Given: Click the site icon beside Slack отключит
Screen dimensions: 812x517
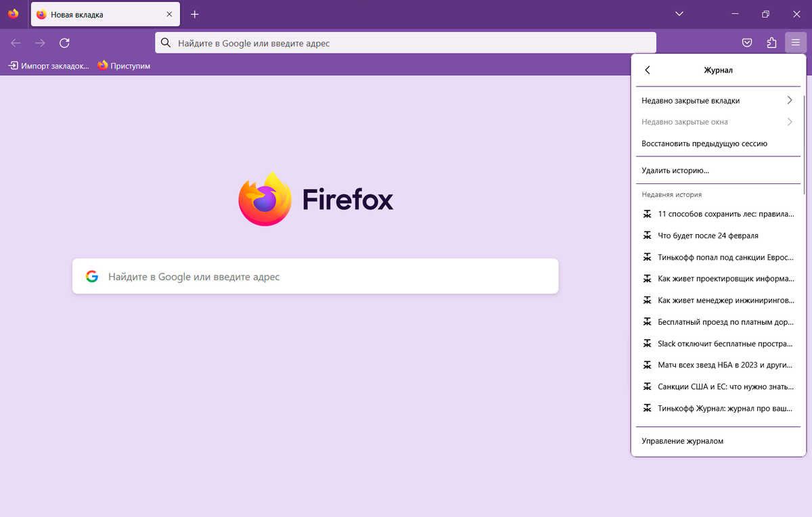Looking at the screenshot, I should click(646, 344).
